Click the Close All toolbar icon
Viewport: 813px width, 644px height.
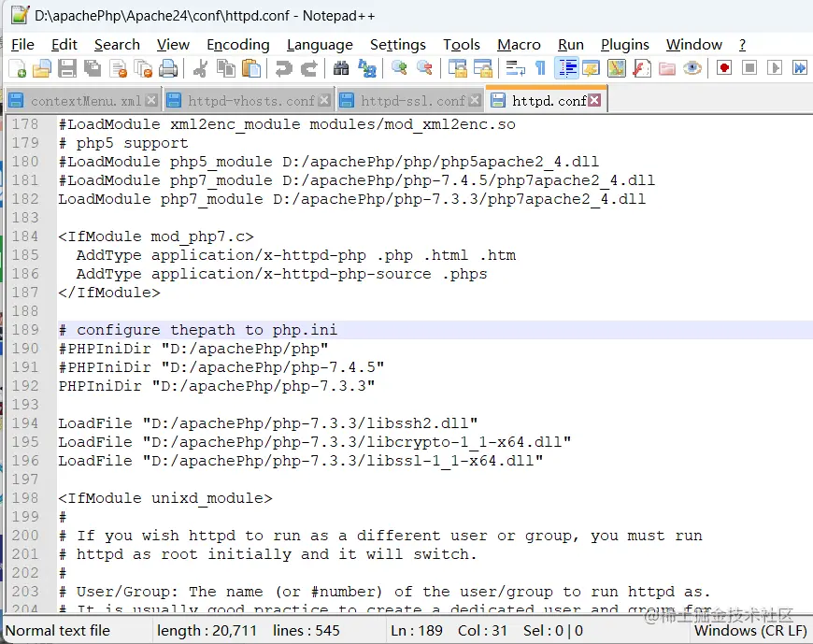[x=143, y=68]
